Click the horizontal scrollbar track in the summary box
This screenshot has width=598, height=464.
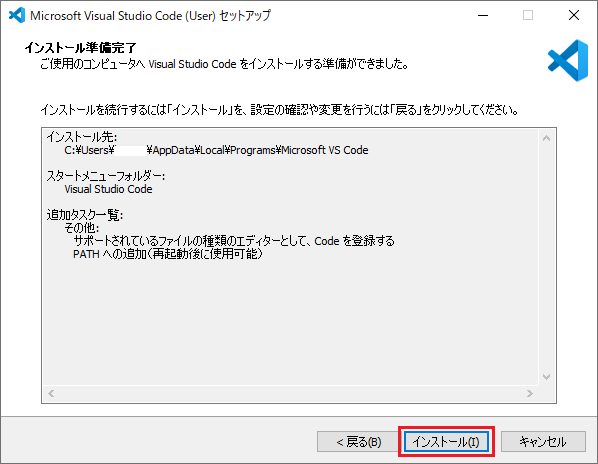pyautogui.click(x=291, y=393)
